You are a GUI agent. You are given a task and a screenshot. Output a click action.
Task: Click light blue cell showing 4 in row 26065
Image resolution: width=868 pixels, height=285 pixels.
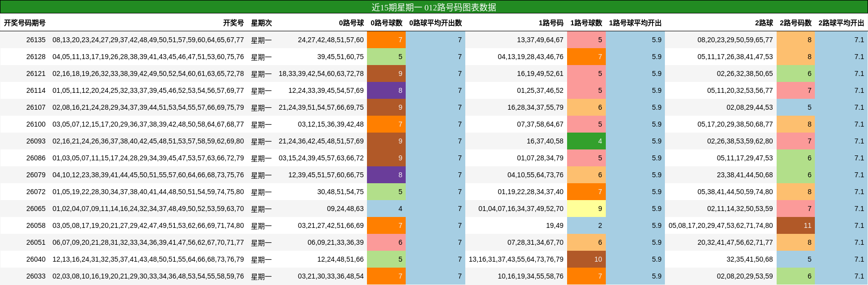pos(386,209)
